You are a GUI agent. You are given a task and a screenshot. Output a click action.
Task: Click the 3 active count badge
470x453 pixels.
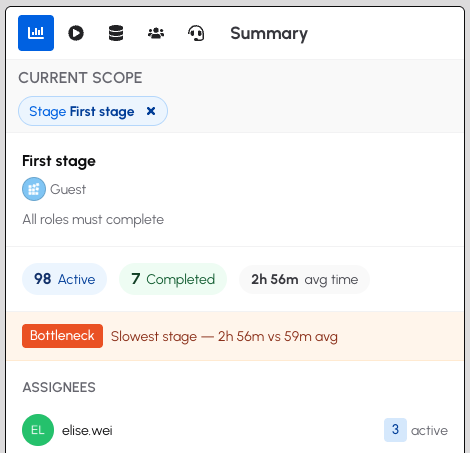395,430
